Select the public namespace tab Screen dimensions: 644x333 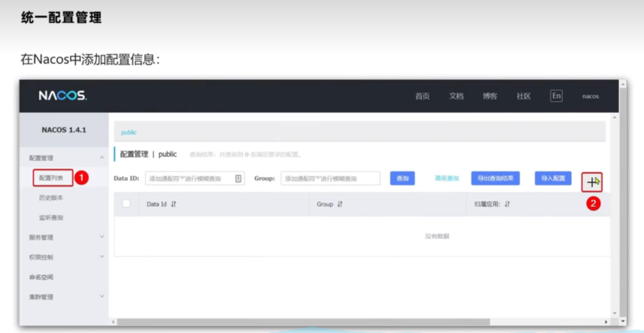[129, 133]
